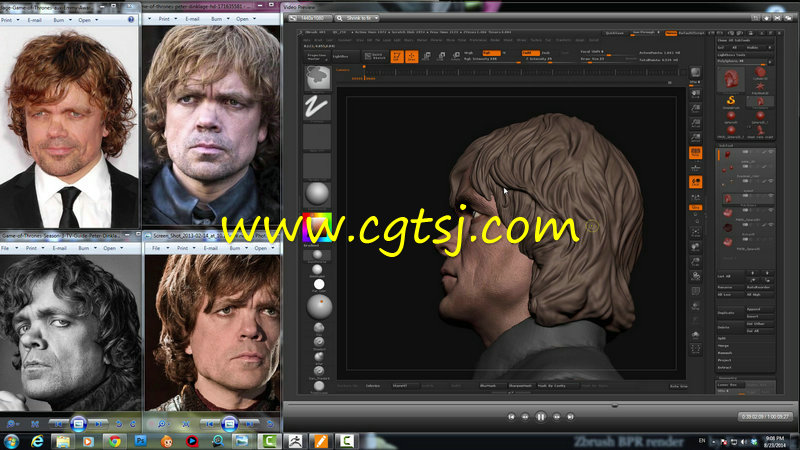
Task: Open the Render menu in ZBrush
Action: tap(495, 40)
